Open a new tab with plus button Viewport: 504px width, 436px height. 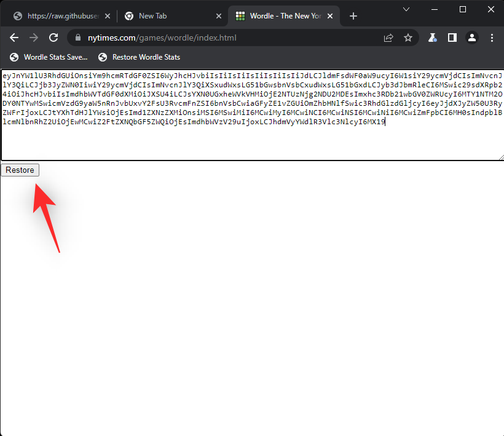353,16
